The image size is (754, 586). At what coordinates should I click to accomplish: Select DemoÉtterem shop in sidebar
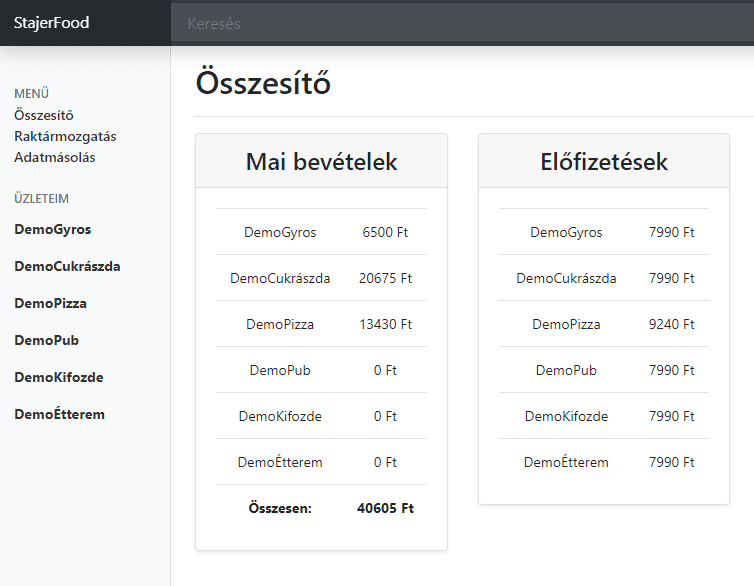coord(59,414)
